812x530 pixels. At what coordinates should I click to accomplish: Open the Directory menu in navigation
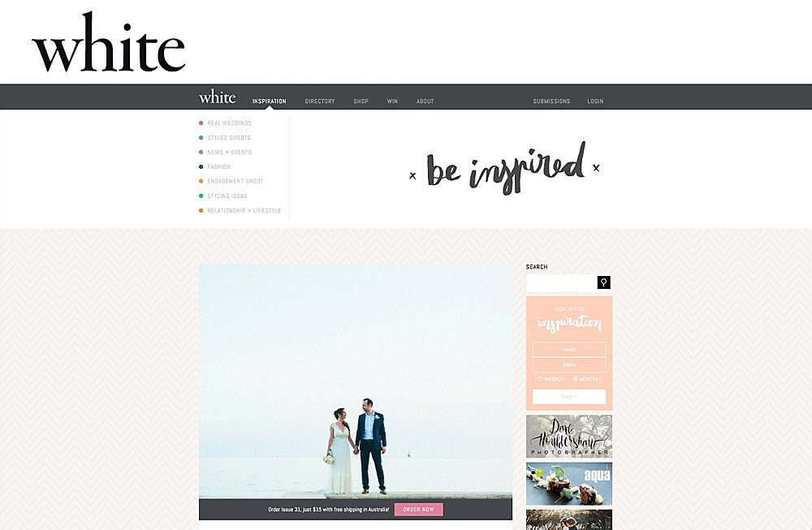pyautogui.click(x=320, y=101)
